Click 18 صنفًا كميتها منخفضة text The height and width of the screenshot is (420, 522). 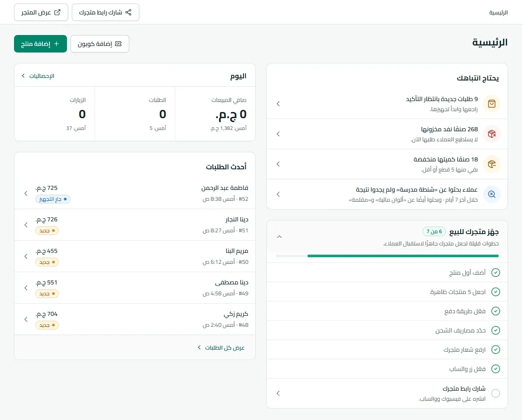[446, 159]
